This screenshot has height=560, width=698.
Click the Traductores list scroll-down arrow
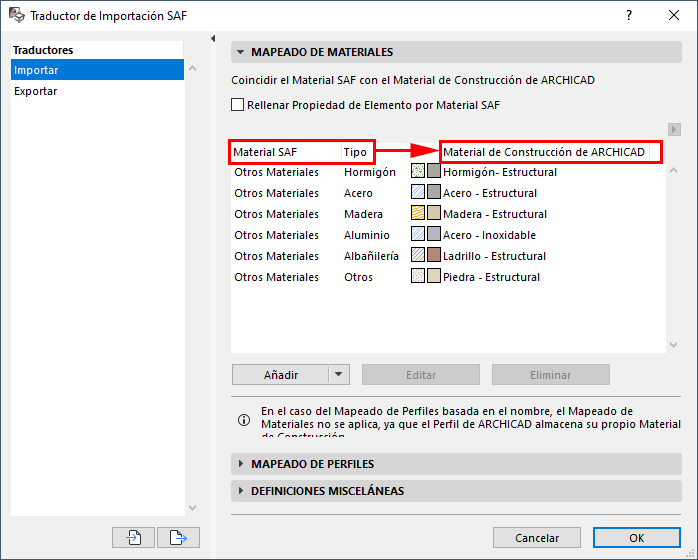coord(192,507)
